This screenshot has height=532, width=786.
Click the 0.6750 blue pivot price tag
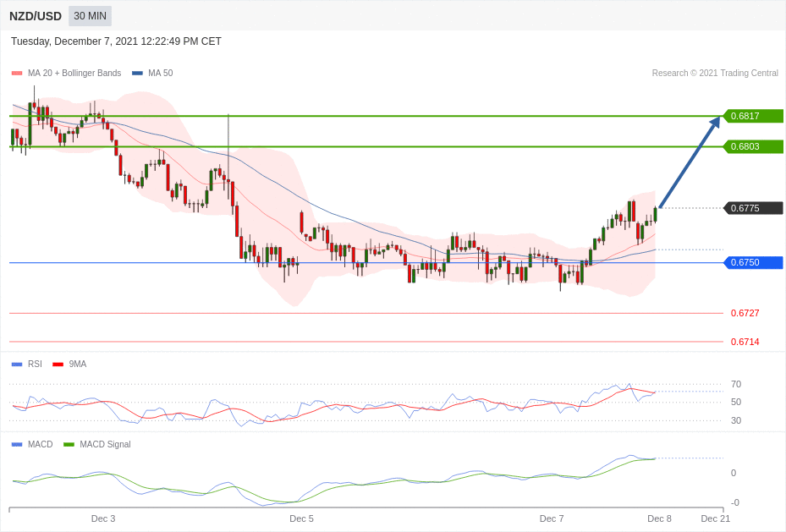coord(753,262)
